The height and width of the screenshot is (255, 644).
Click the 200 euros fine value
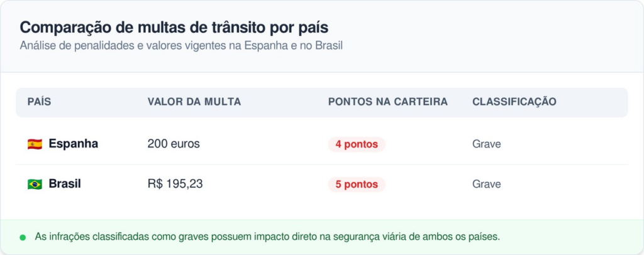coord(174,144)
